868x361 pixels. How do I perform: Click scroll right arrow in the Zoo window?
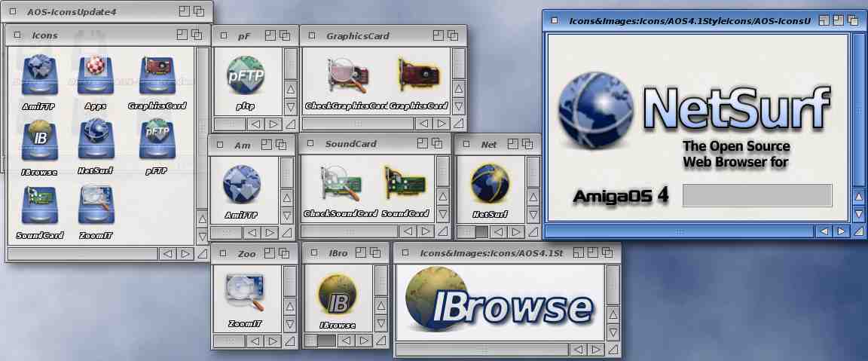point(272,341)
